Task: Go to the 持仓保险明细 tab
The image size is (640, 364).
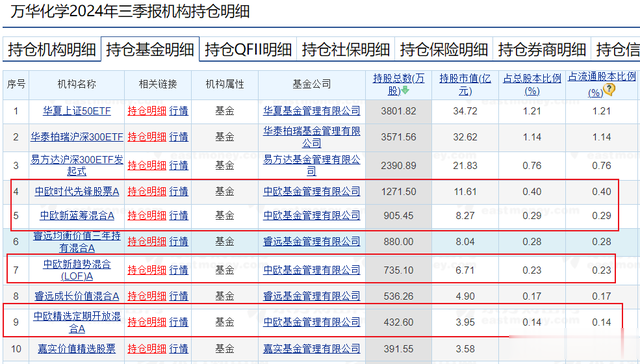Action: click(444, 49)
